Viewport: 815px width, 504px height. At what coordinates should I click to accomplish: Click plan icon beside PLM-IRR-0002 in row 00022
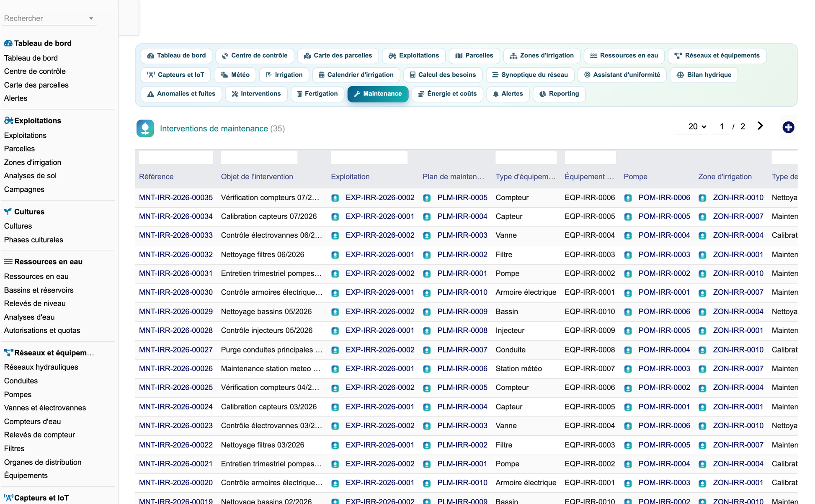click(427, 445)
